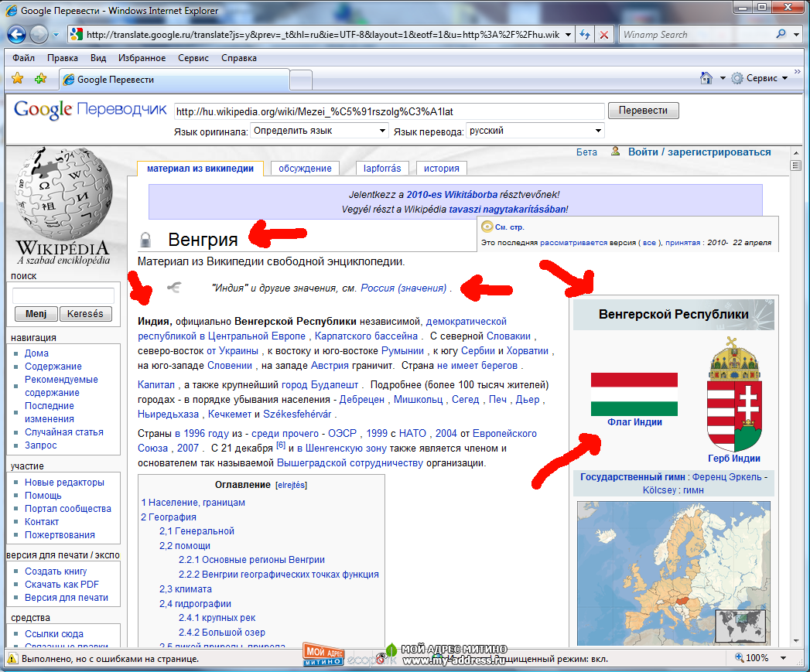Open the search provider dropdown arrow
Screen dimensions: 810x672
pyautogui.click(x=797, y=35)
